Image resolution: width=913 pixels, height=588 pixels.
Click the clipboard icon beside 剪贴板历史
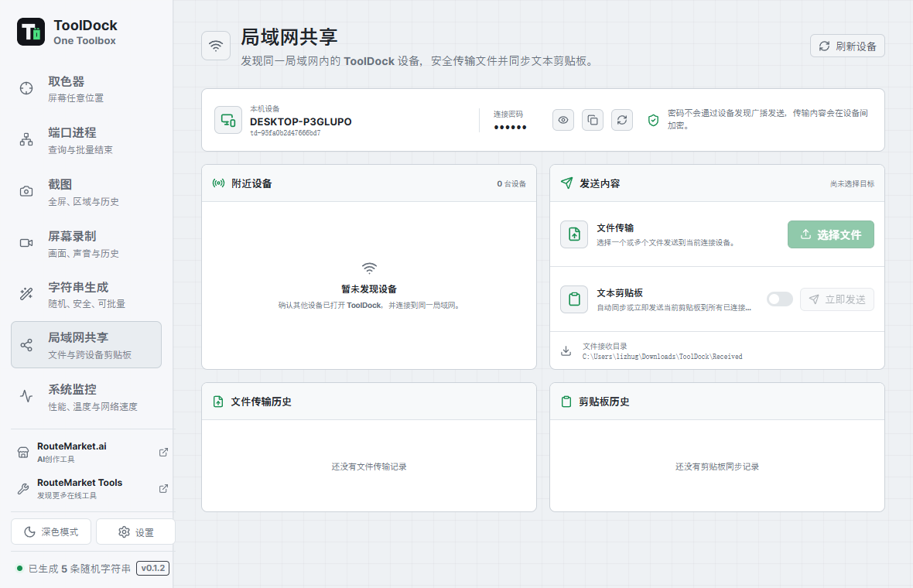click(x=566, y=402)
